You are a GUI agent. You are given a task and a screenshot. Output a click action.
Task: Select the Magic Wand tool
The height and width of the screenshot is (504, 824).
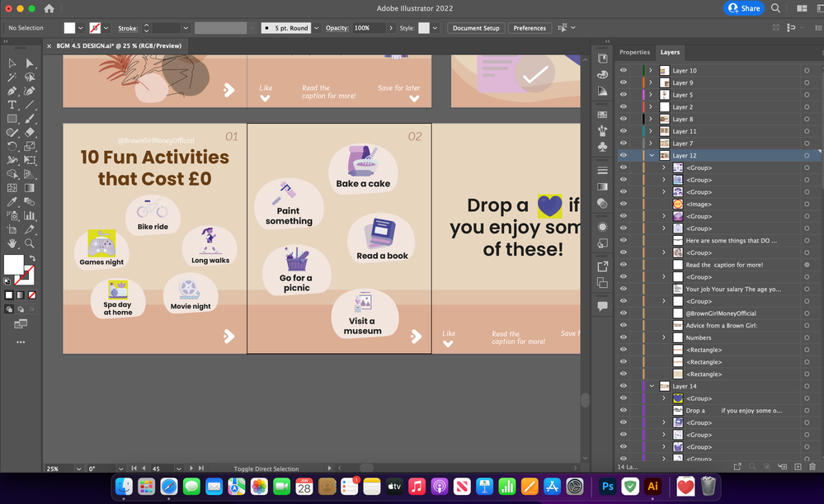point(12,78)
